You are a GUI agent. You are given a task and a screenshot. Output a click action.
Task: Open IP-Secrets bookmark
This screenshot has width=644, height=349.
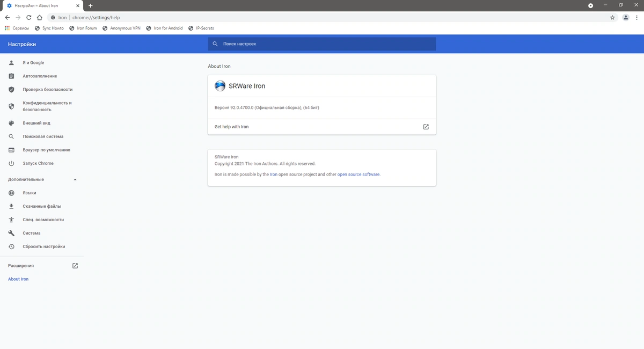(x=201, y=28)
